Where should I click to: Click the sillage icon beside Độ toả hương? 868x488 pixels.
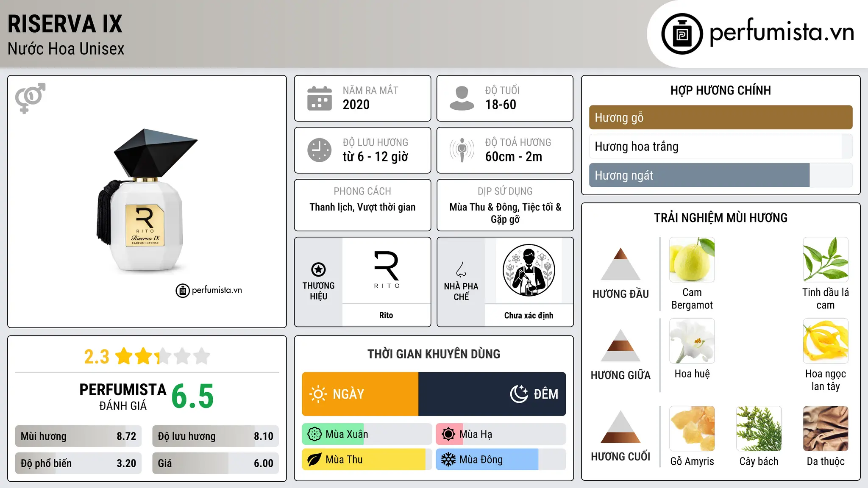coord(462,150)
